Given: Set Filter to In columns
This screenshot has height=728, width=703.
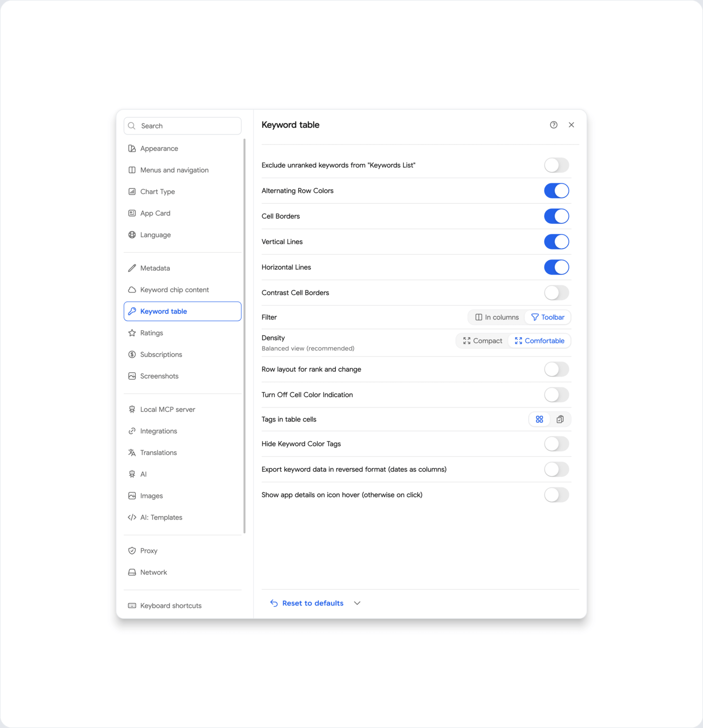Looking at the screenshot, I should (497, 317).
